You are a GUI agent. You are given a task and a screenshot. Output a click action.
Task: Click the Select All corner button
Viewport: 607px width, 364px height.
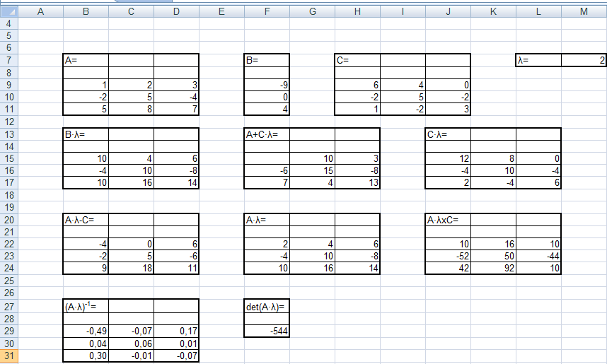pyautogui.click(x=9, y=11)
